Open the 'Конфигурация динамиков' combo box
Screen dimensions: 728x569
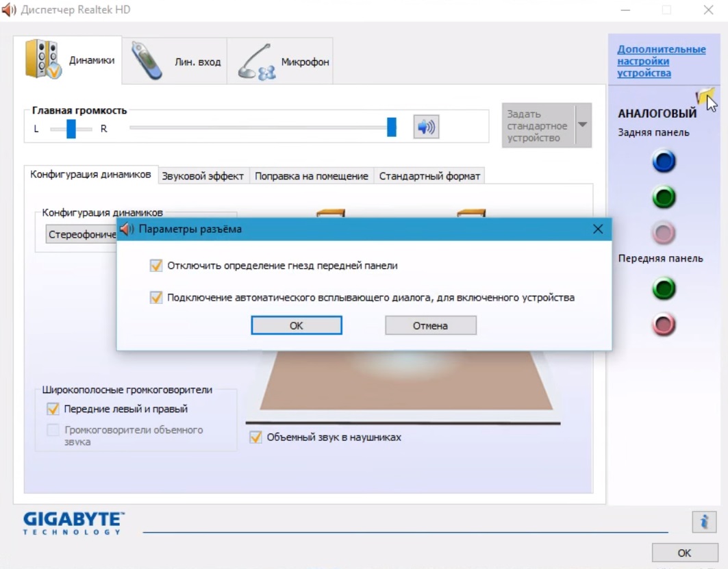pos(81,234)
